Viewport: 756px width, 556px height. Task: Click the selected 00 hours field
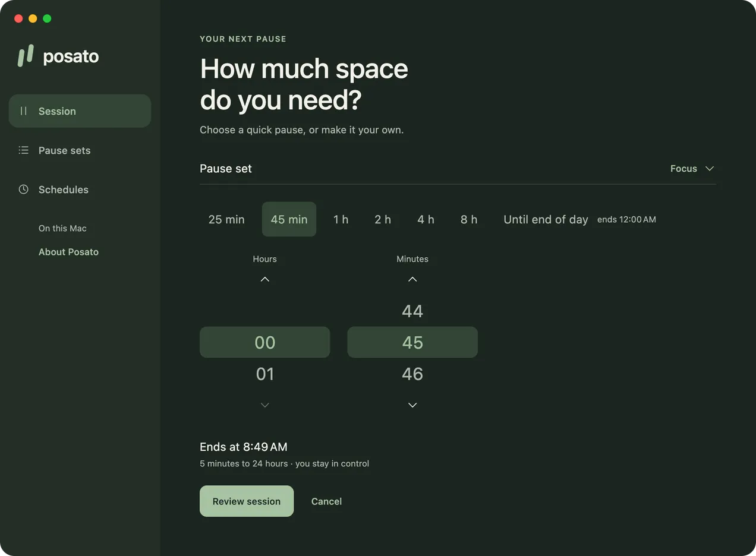pos(264,342)
